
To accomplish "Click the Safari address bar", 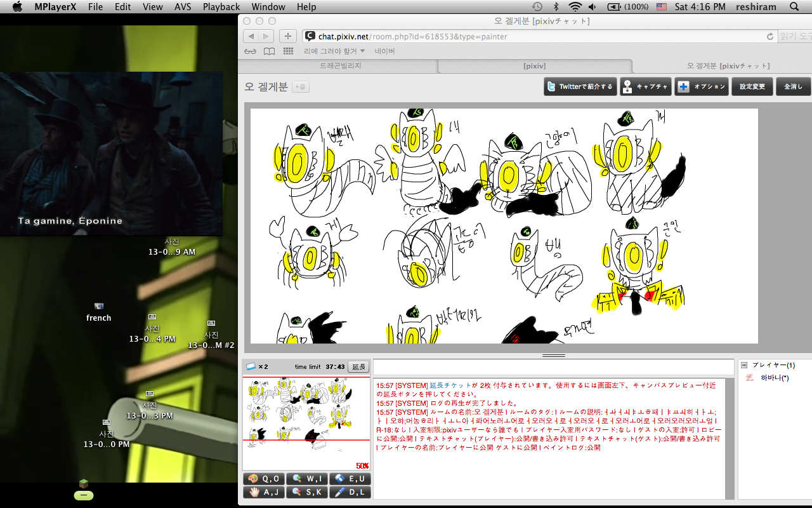I will point(539,36).
